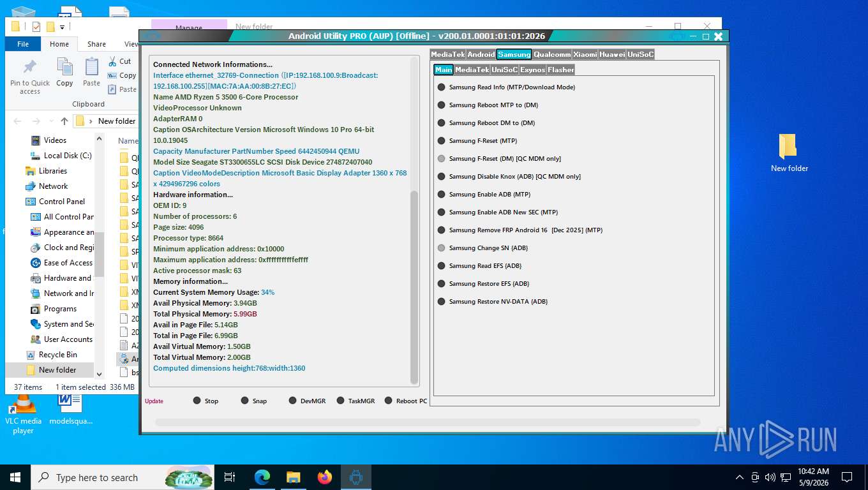Image resolution: width=868 pixels, height=490 pixels.
Task: Select Libraries in the navigation tree
Action: coord(53,171)
